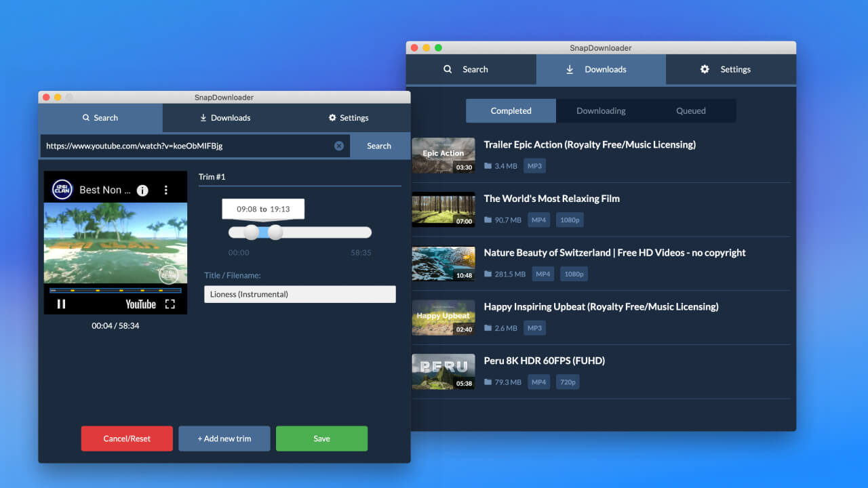Open Search tab in front window
The width and height of the screenshot is (868, 488).
pyautogui.click(x=100, y=118)
